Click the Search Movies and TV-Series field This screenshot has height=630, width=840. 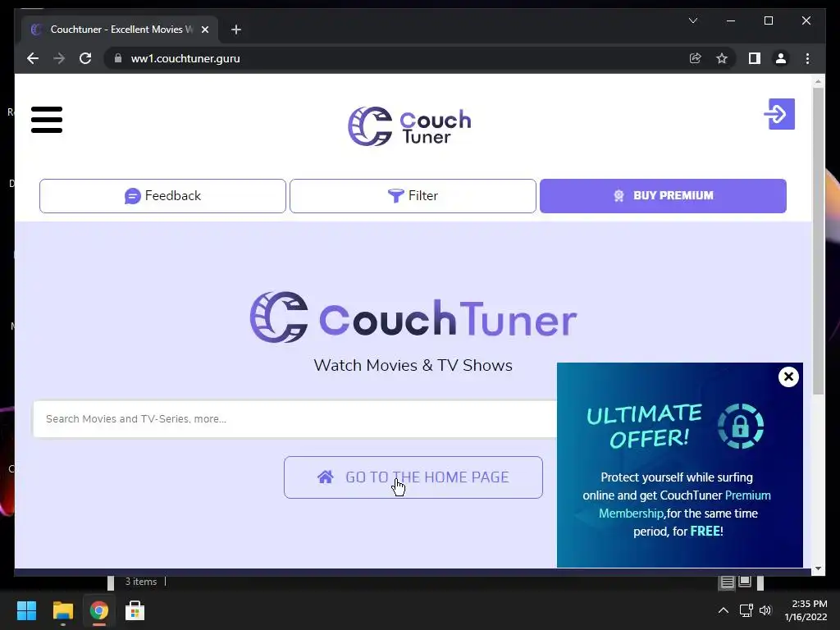(x=294, y=419)
